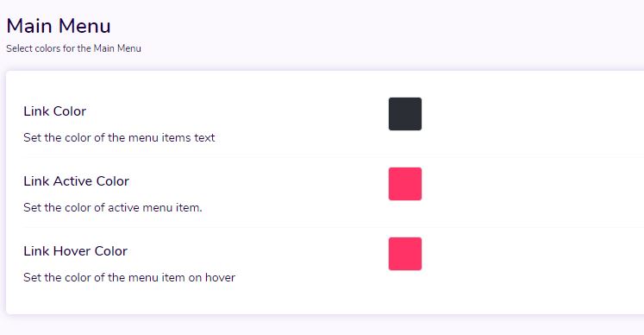Click the word hover in the last description

(220, 277)
